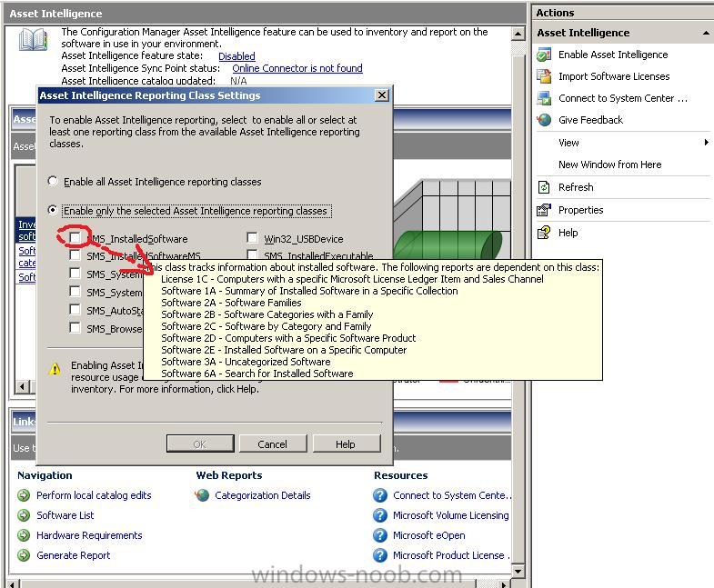714x588 pixels.
Task: Check the Win32_USBDevice checkbox
Action: click(x=252, y=237)
